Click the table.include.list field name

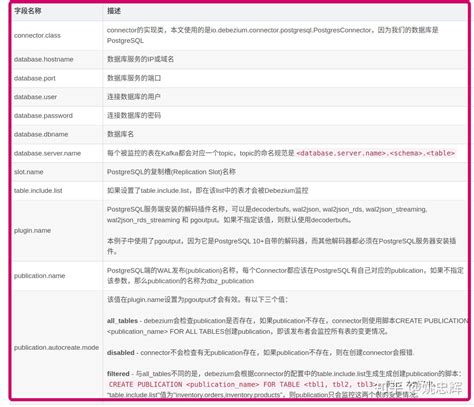(38, 191)
